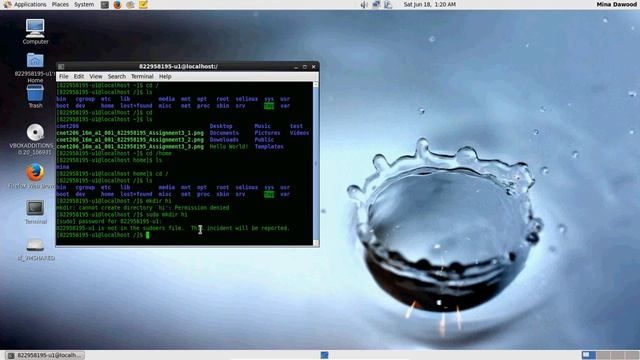Launch the Terminal desktop shortcut
This screenshot has height=360, width=640.
coord(36,211)
